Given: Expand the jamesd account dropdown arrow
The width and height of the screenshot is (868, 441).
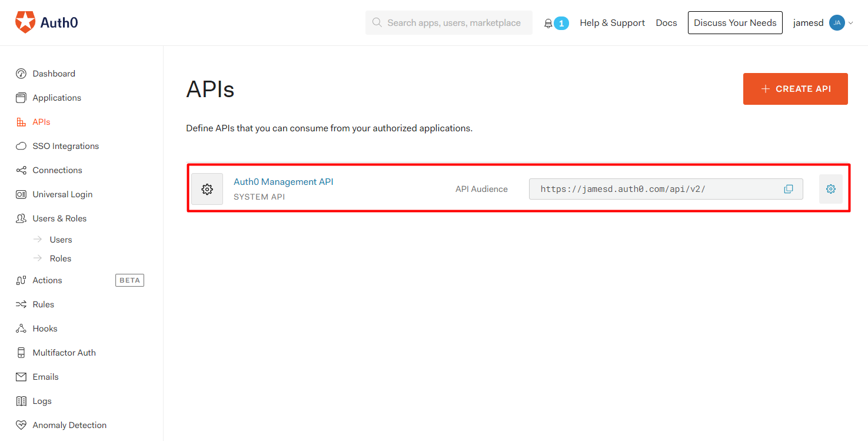Looking at the screenshot, I should point(851,24).
